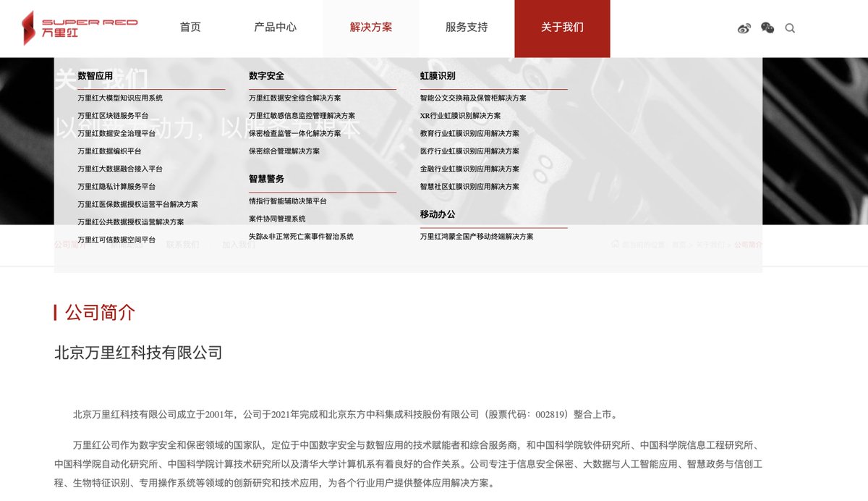Image resolution: width=868 pixels, height=501 pixels.
Task: Open 失踪&非正常死亡案事件智治系统
Action: tap(302, 237)
